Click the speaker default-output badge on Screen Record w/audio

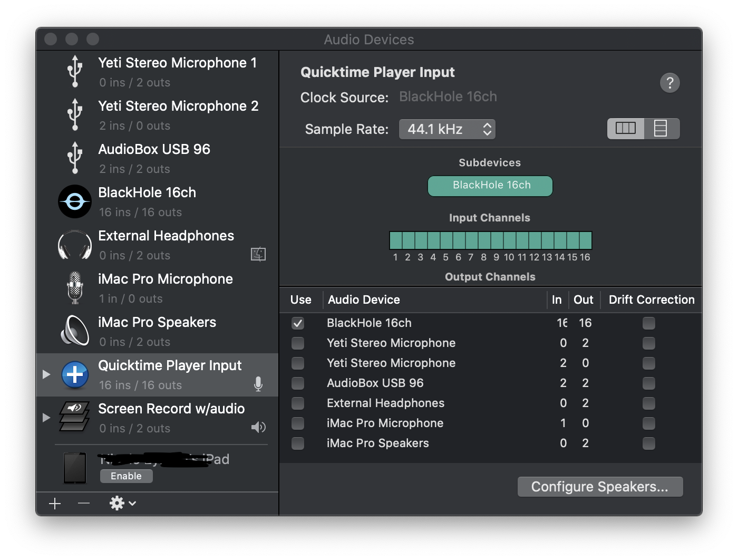click(x=258, y=427)
